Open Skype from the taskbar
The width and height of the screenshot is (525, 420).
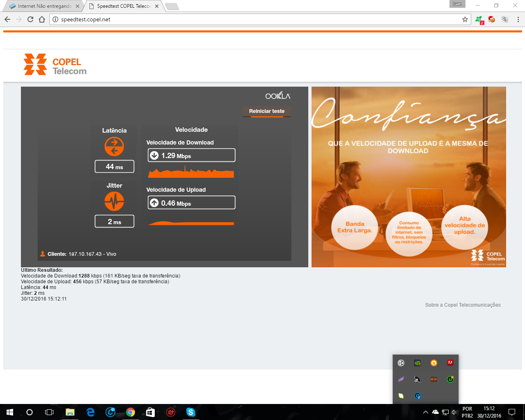pos(191,412)
